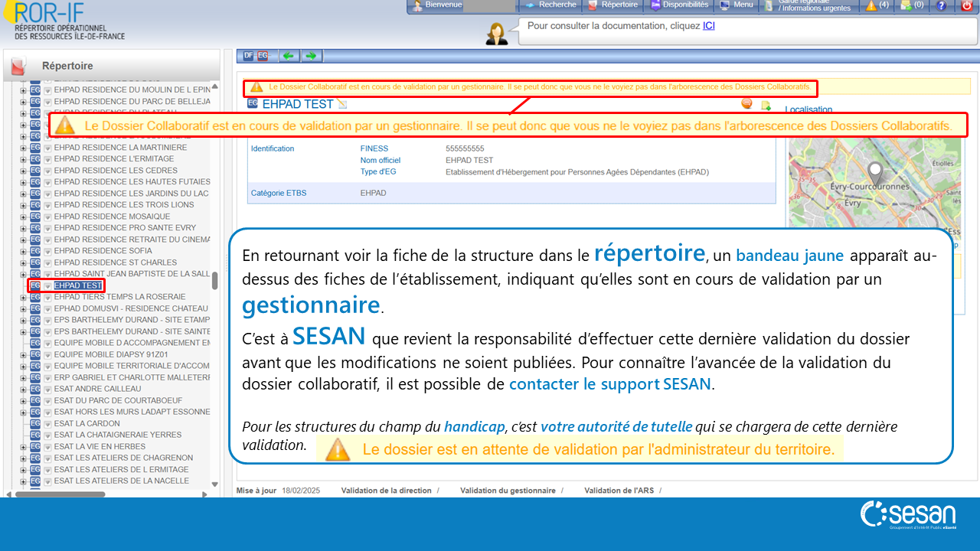This screenshot has width=980, height=551.
Task: Click the tree's horizontal scrollbar thumb
Action: 60,494
